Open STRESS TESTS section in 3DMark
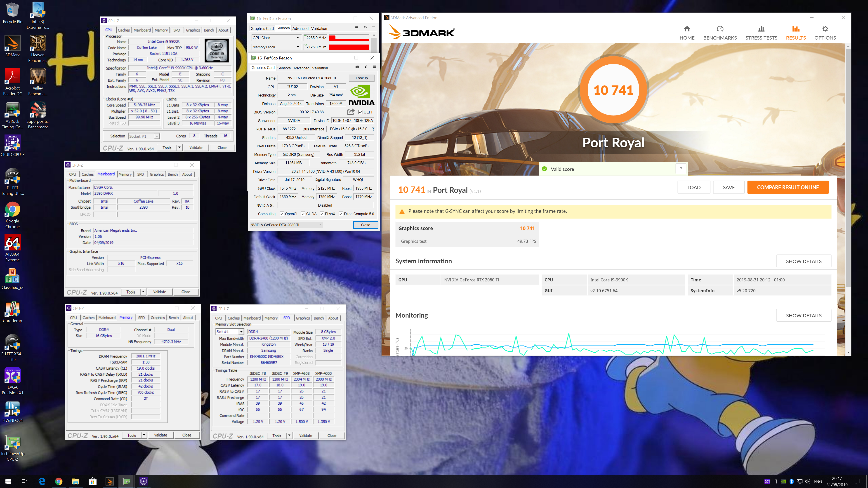868x488 pixels. [x=761, y=33]
